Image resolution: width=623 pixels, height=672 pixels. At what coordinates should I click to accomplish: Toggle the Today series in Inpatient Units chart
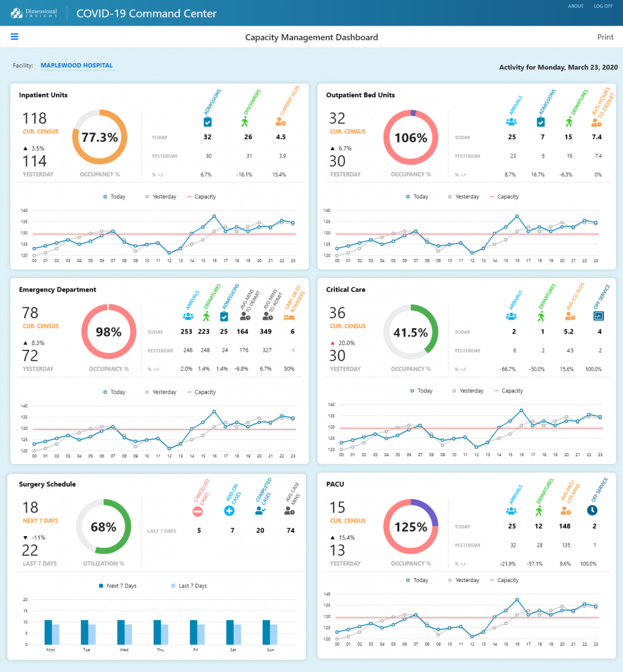(114, 197)
